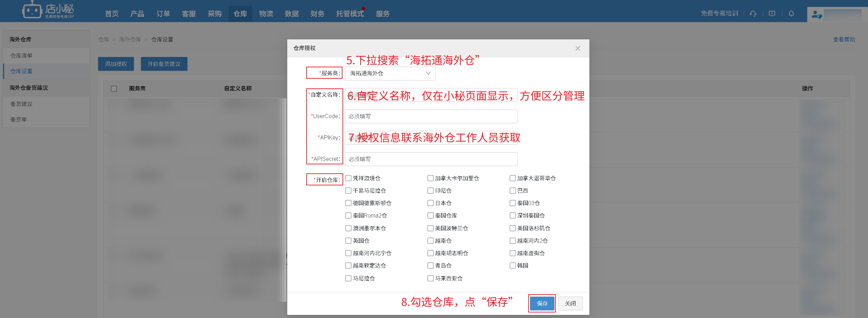
Task: Open the 托管模式 menu
Action: [350, 14]
